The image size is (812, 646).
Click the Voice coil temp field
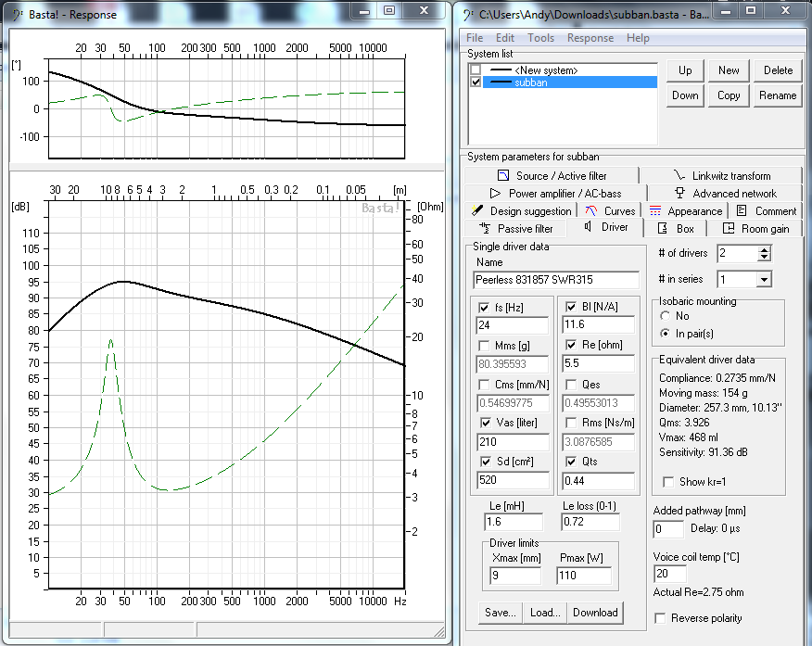(669, 574)
